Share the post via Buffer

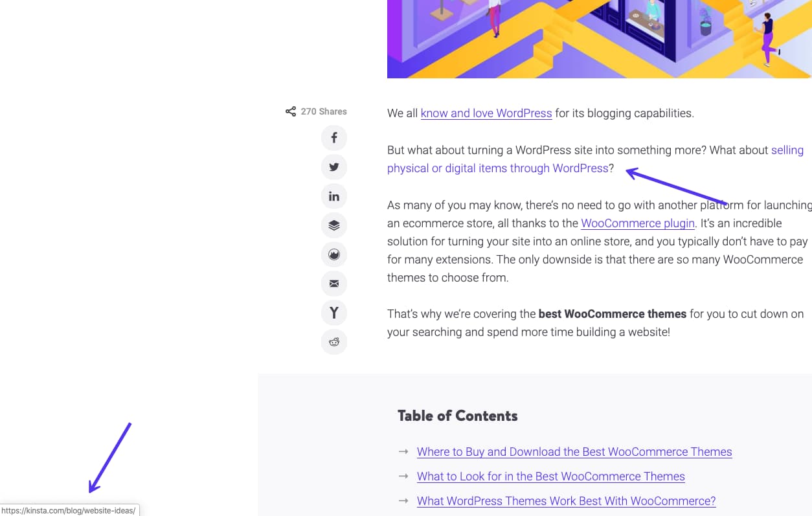tap(333, 225)
